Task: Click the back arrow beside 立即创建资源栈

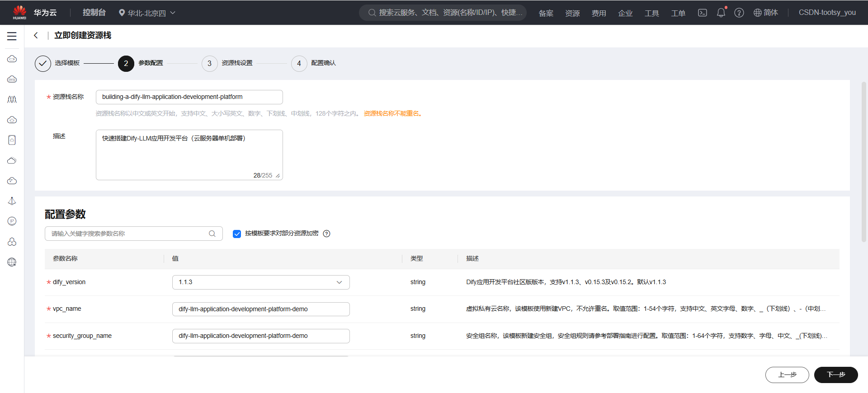Action: pos(36,35)
